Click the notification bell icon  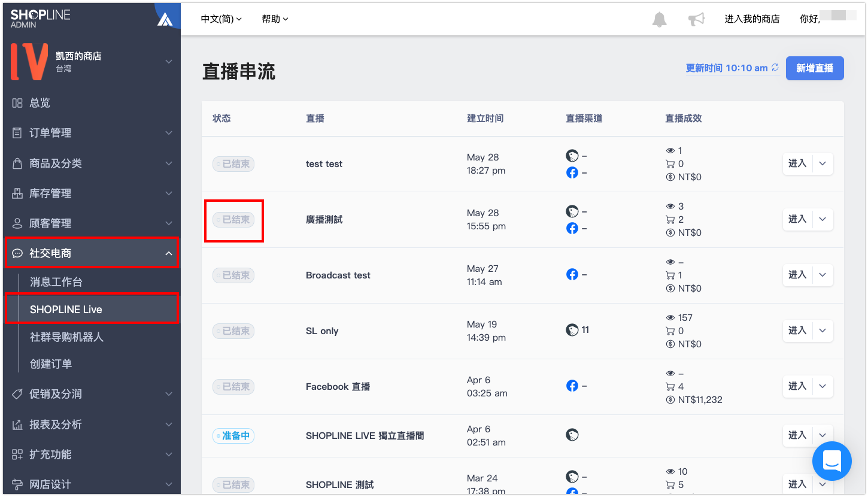(x=659, y=19)
